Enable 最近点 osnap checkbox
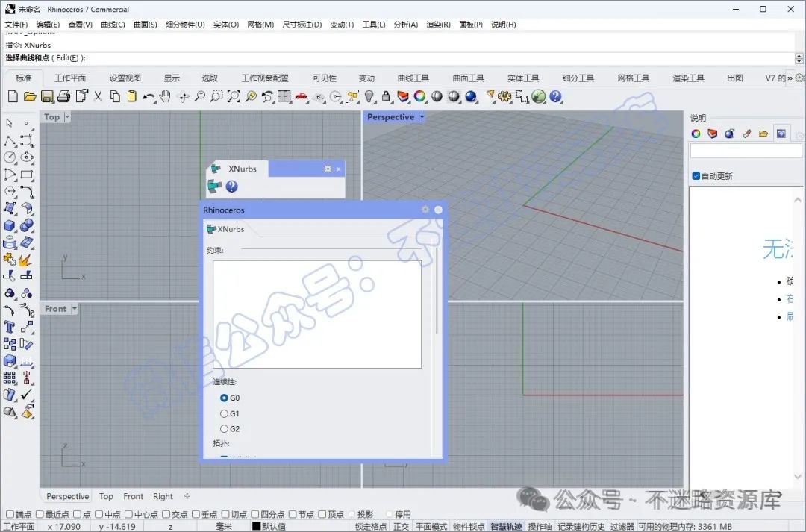Viewport: 806px width, 532px height. [40, 514]
